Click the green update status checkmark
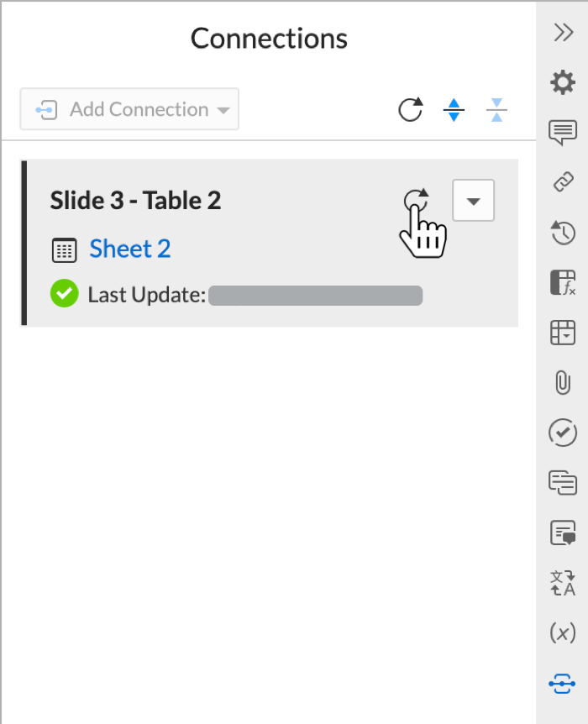 [x=64, y=294]
